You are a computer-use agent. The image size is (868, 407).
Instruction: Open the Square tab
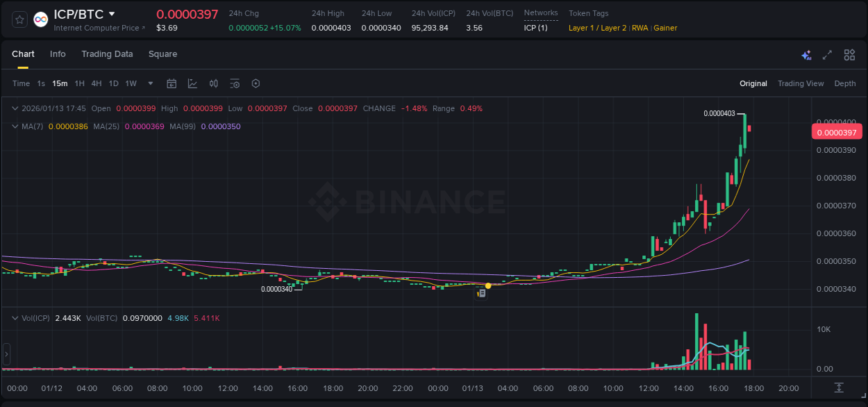pos(162,54)
